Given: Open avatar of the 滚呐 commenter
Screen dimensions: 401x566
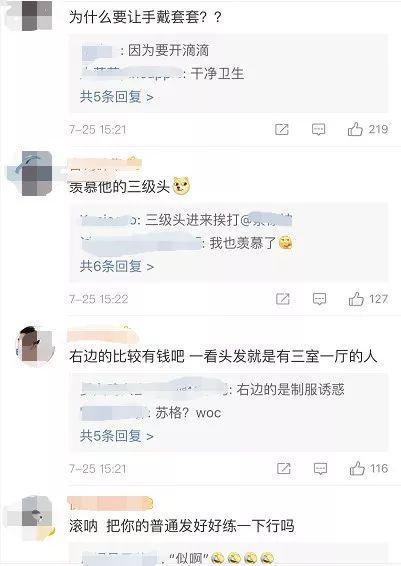Looking at the screenshot, I should (x=36, y=516).
